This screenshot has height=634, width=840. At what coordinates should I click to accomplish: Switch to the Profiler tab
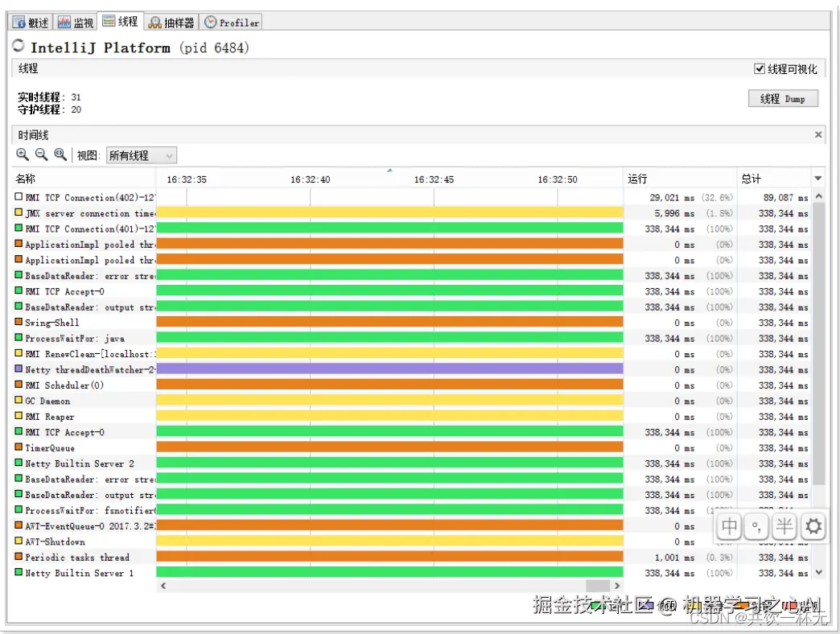coord(232,23)
